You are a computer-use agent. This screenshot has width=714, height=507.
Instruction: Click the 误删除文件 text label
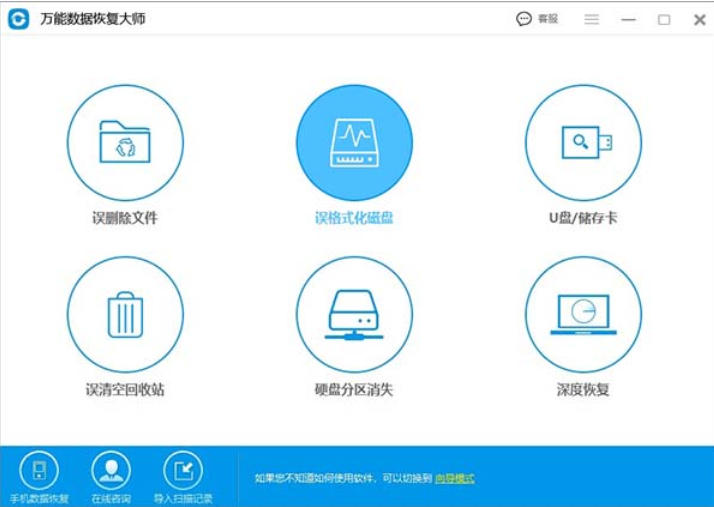(125, 218)
